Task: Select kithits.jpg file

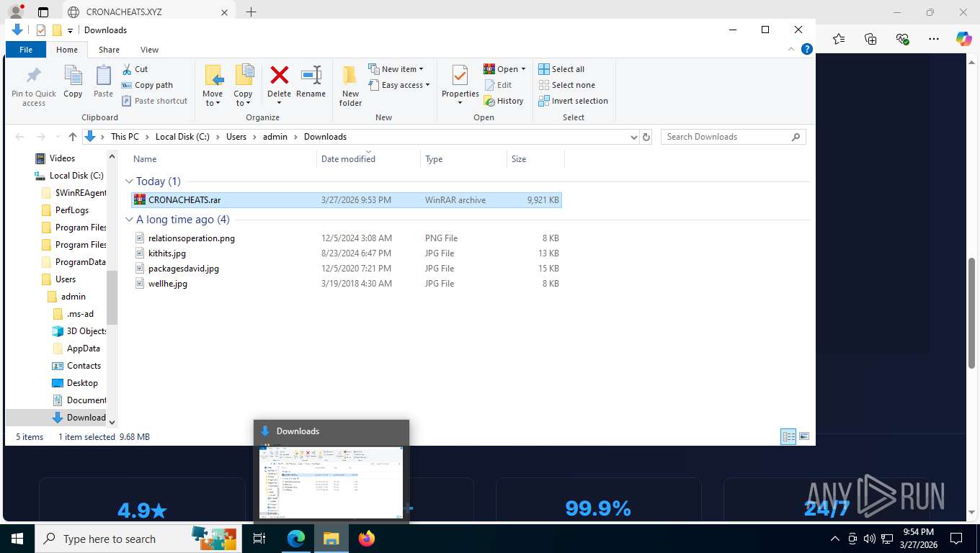Action: pos(347,253)
